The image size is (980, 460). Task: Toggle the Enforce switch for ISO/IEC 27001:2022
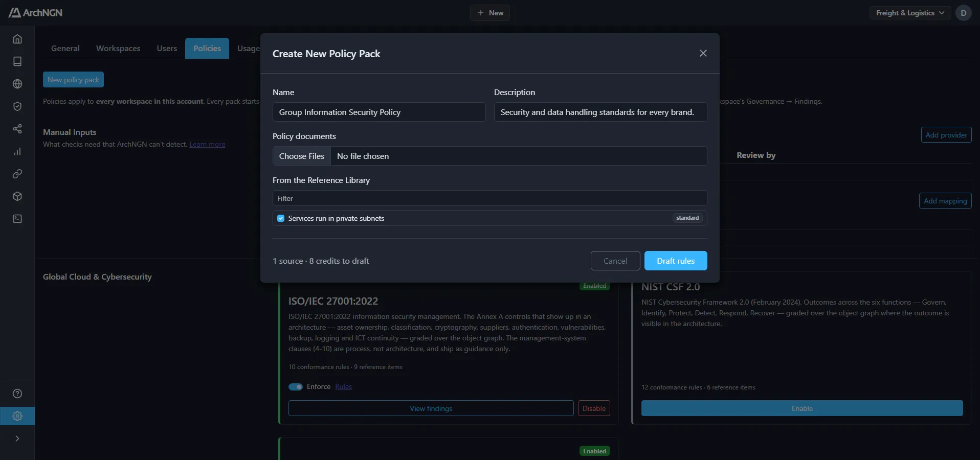tap(296, 387)
